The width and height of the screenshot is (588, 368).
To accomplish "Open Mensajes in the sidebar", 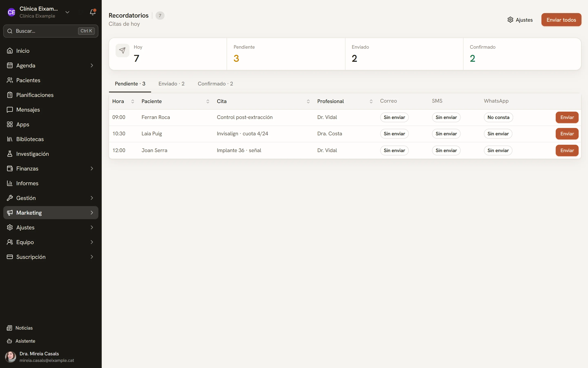I will [x=51, y=110].
